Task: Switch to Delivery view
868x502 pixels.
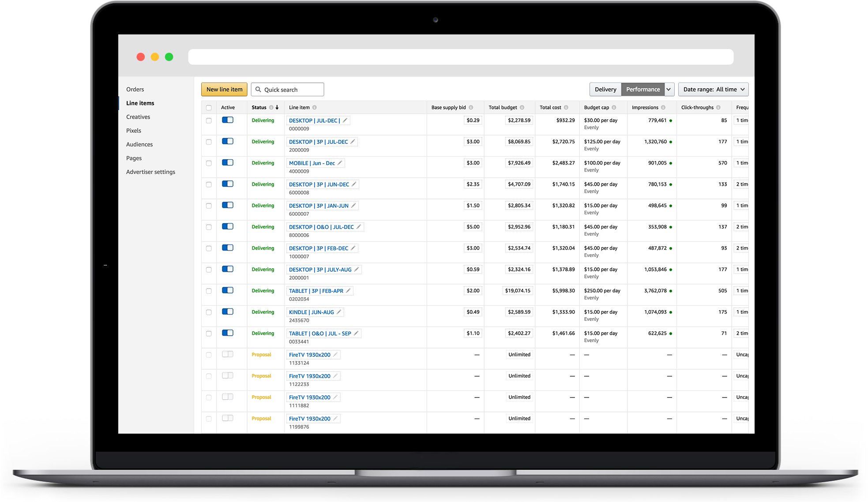Action: [x=605, y=90]
